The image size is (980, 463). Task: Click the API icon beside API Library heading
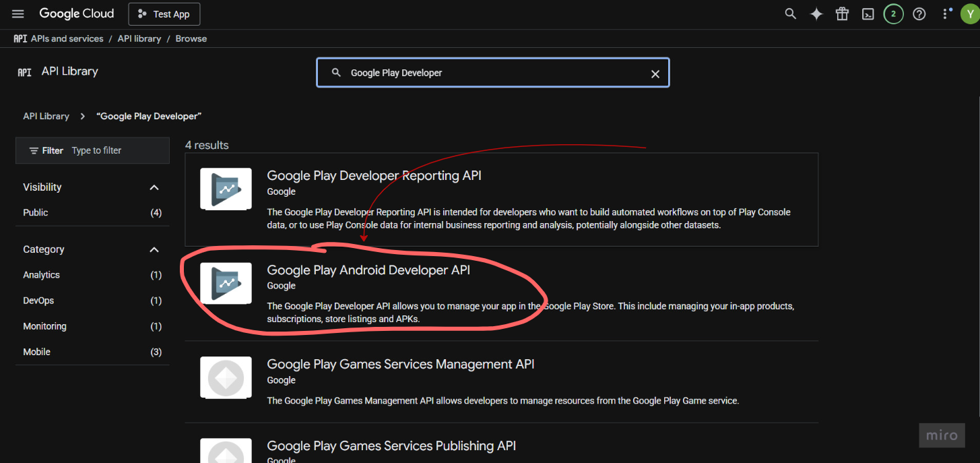point(25,71)
